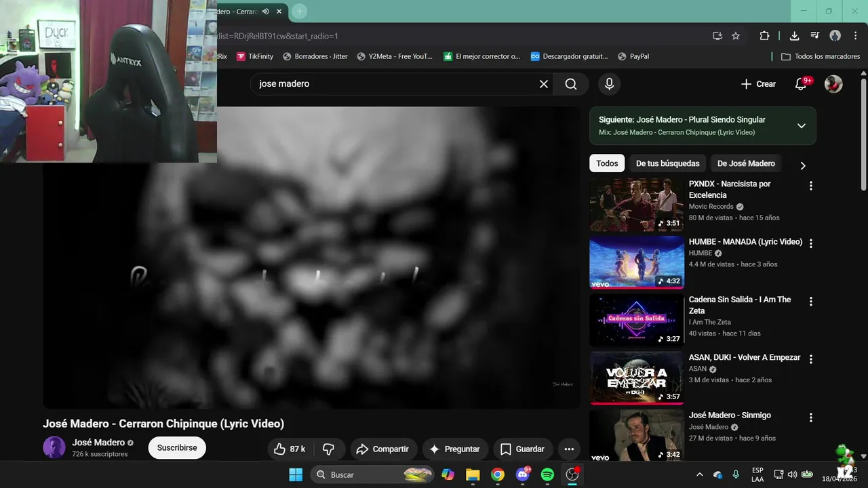This screenshot has width=868, height=488.
Task: Close the Cerraron Chipinque browser tab
Action: (279, 12)
